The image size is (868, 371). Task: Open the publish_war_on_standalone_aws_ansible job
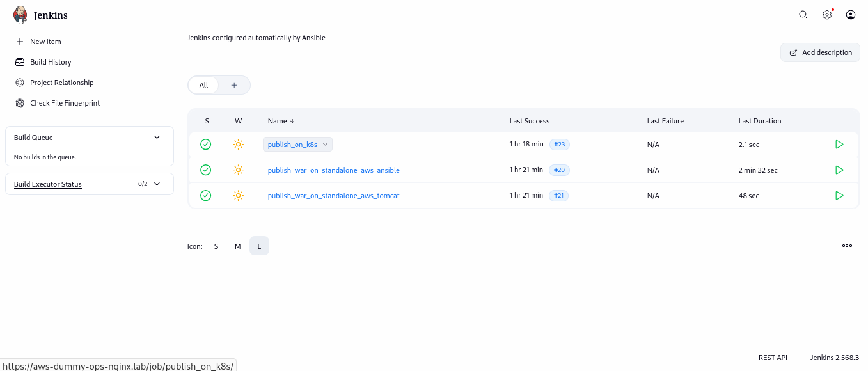coord(334,170)
